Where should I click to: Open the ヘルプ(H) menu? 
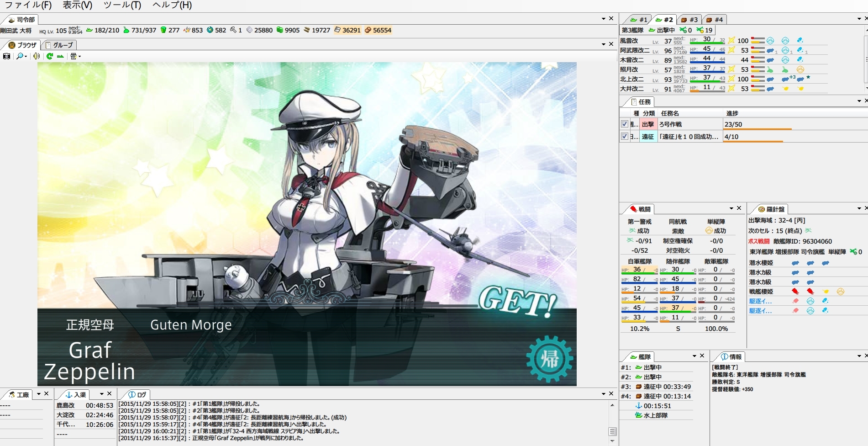click(172, 5)
